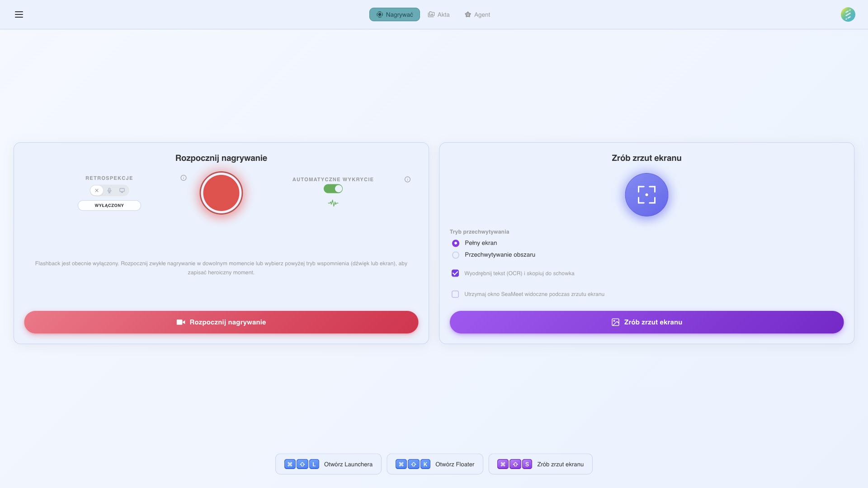Open the Nagrywać tab
The height and width of the screenshot is (488, 868).
[x=394, y=14]
